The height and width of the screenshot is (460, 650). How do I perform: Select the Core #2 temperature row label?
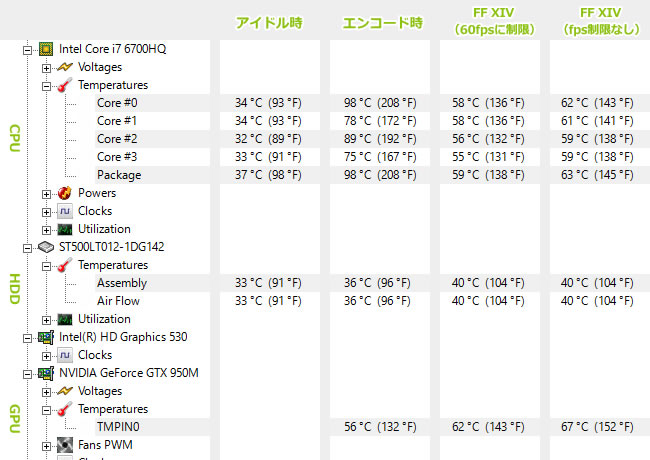coord(117,139)
